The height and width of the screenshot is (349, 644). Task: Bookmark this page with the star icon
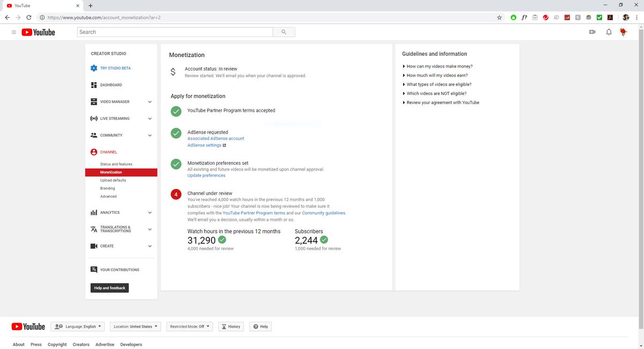click(500, 17)
